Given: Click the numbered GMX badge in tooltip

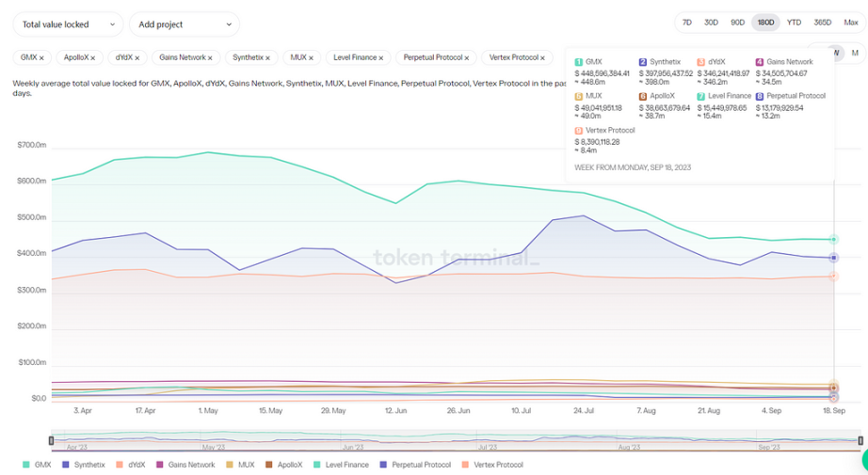Looking at the screenshot, I should tap(578, 62).
